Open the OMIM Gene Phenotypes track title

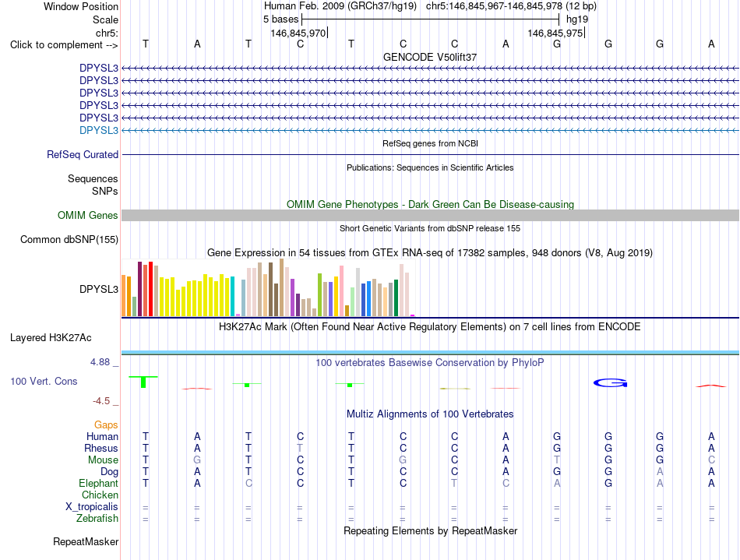pos(430,204)
